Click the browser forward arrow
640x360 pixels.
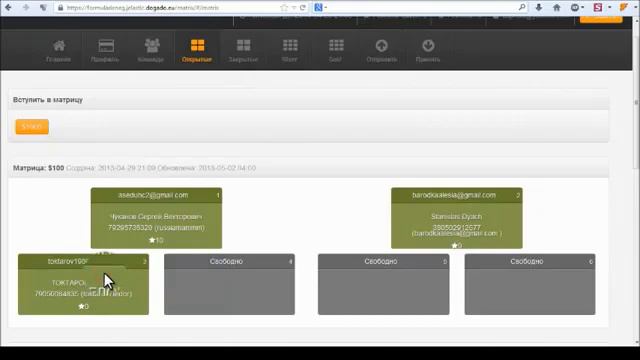click(26, 7)
